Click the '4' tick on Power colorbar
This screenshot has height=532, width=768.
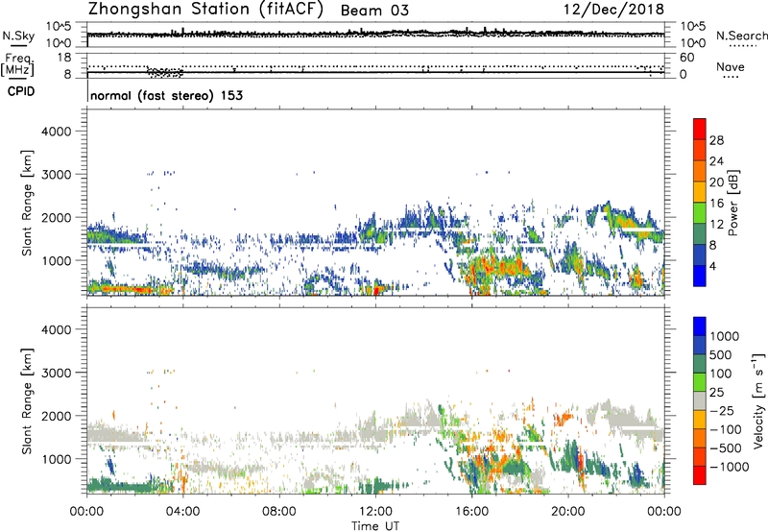[713, 267]
